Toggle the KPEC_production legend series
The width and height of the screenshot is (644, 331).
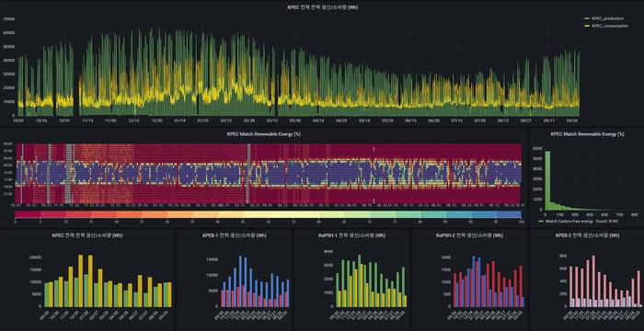pos(607,18)
